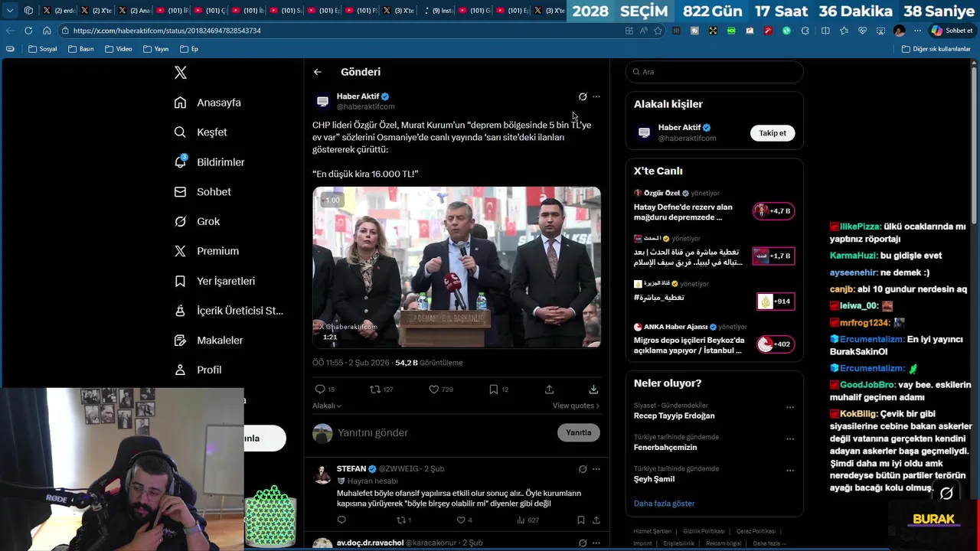The image size is (980, 551).
Task: Open options for Recep Tayyip Erdoğan trend
Action: pyautogui.click(x=790, y=407)
